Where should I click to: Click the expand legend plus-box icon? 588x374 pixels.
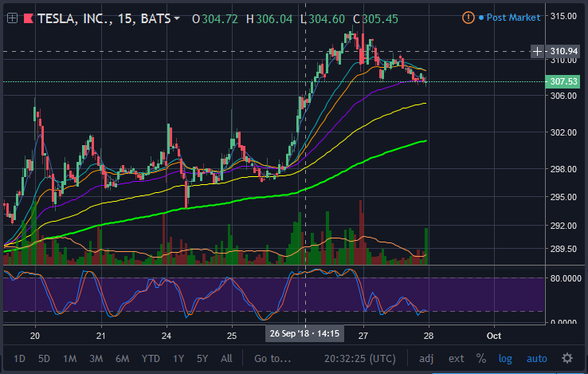(x=12, y=18)
